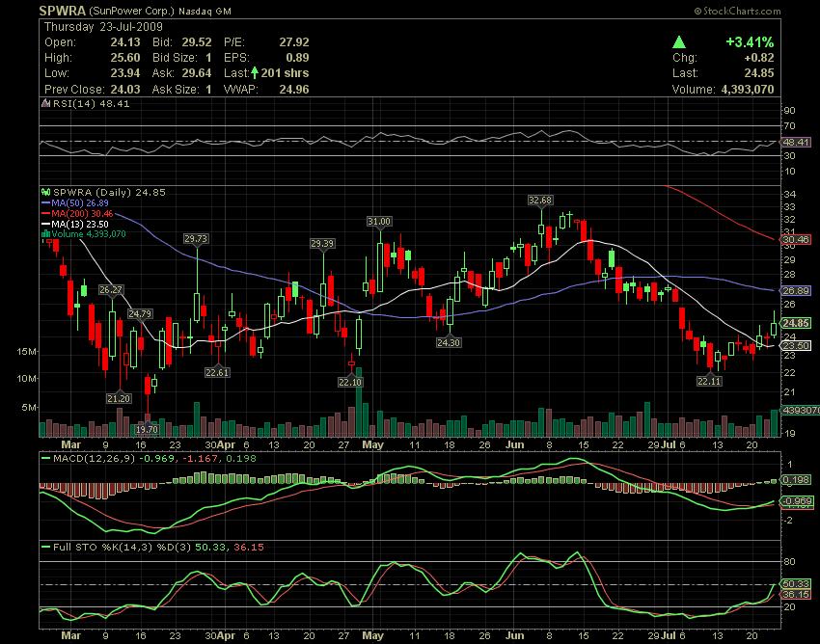Click the green up-triangle beside +3.41%
The width and height of the screenshot is (820, 644).
click(x=679, y=41)
